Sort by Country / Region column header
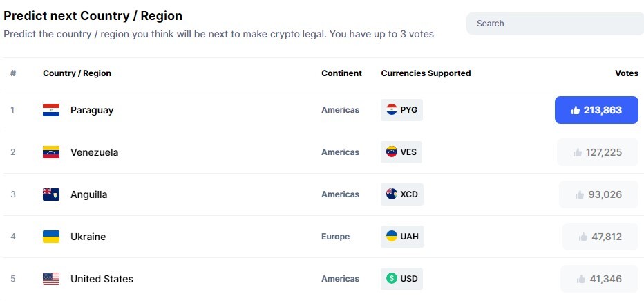644x301 pixels. coord(77,73)
